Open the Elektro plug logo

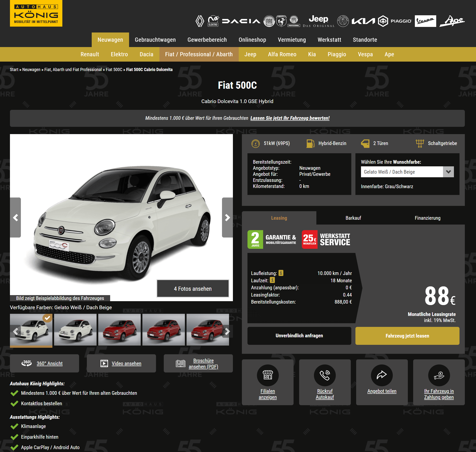point(213,21)
